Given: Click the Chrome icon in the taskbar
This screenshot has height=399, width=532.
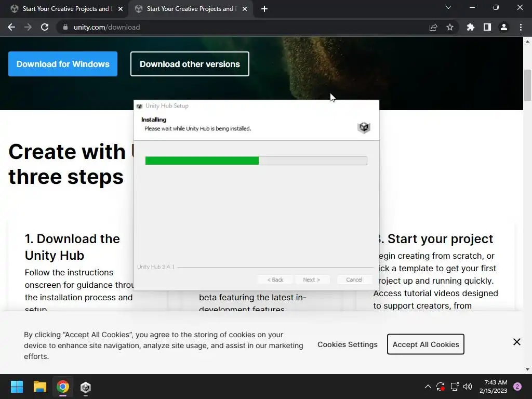Looking at the screenshot, I should [63, 387].
